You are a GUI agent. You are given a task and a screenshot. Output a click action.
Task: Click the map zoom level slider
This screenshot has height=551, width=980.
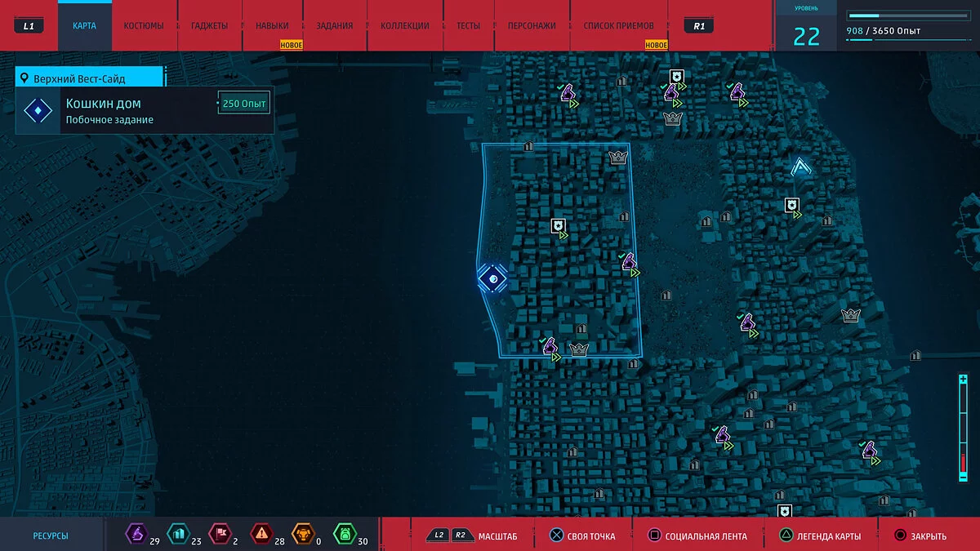tap(964, 429)
